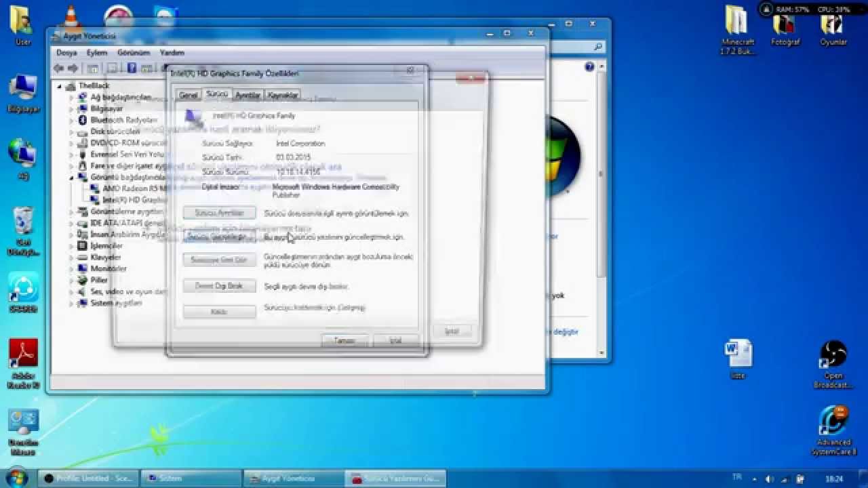This screenshot has height=488, width=868.
Task: Click the Sürücüye Geri Dön button
Action: pyautogui.click(x=219, y=260)
